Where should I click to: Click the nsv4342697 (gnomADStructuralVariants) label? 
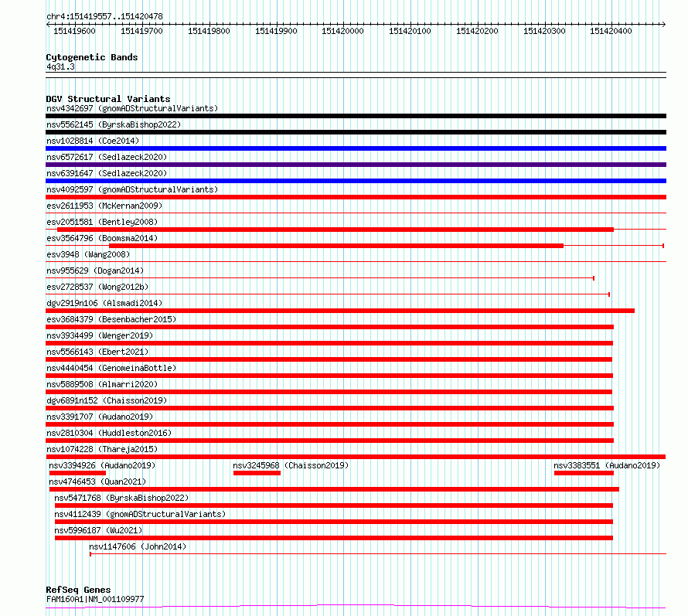pyautogui.click(x=132, y=108)
